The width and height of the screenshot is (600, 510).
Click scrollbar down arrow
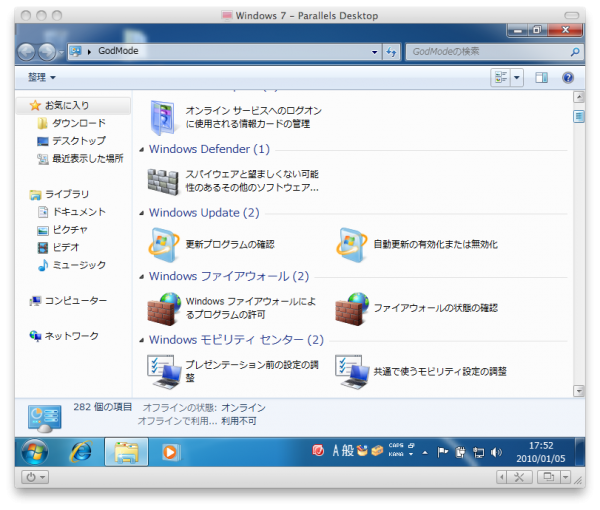click(x=579, y=391)
